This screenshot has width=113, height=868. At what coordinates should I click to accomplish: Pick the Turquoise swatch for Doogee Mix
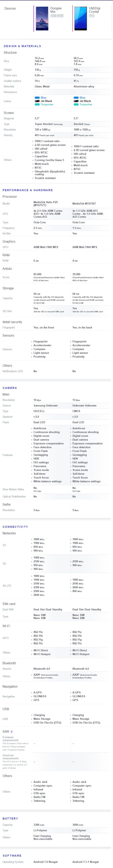pos(38,104)
